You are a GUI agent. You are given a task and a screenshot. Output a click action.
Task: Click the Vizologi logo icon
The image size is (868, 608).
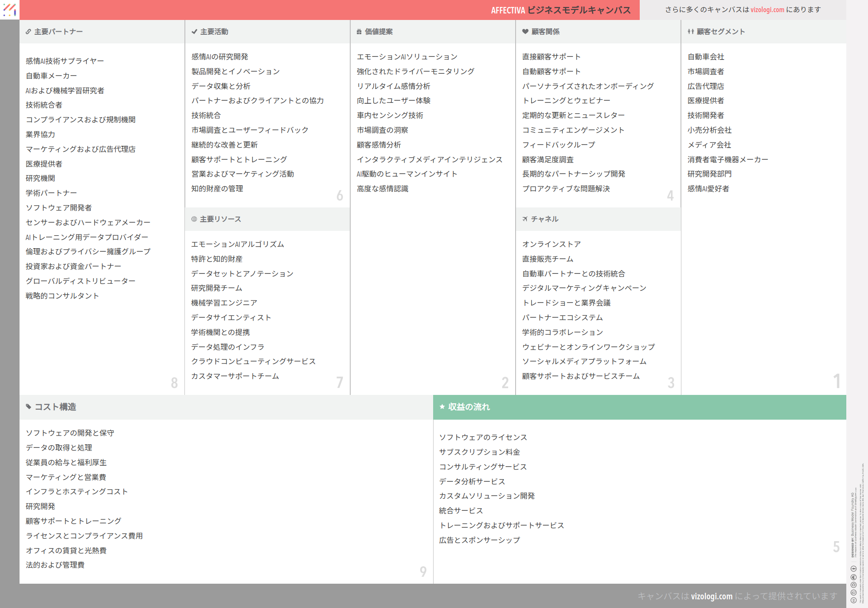click(10, 10)
